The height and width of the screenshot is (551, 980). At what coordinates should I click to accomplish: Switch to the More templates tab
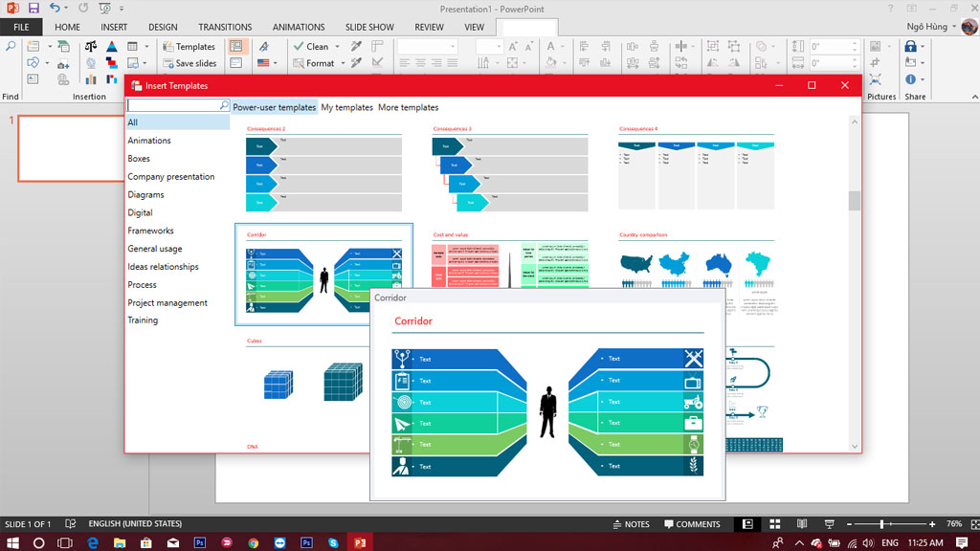coord(408,107)
